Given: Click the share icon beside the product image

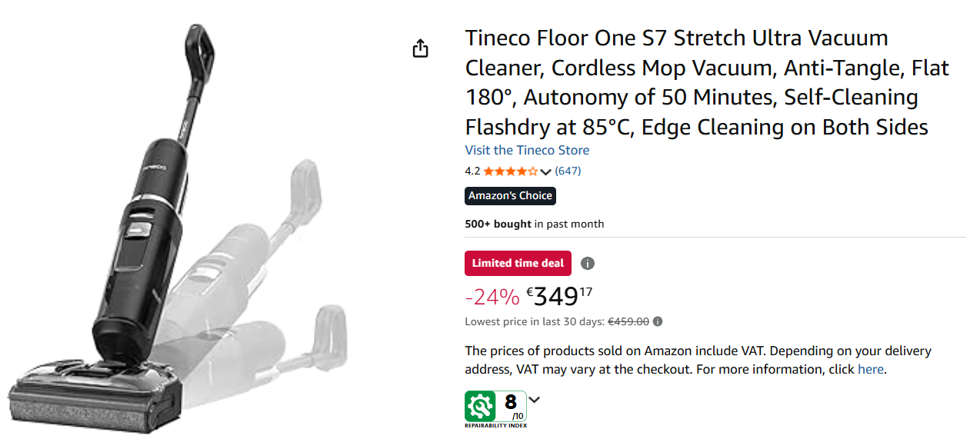Looking at the screenshot, I should click(420, 48).
